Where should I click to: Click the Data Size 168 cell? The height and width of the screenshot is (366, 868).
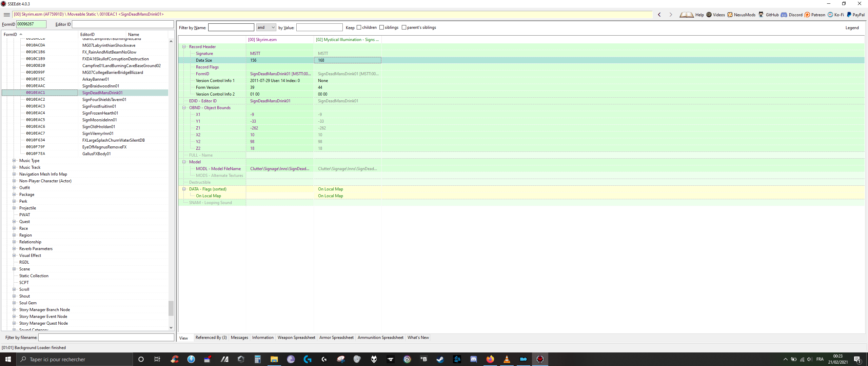pos(348,60)
